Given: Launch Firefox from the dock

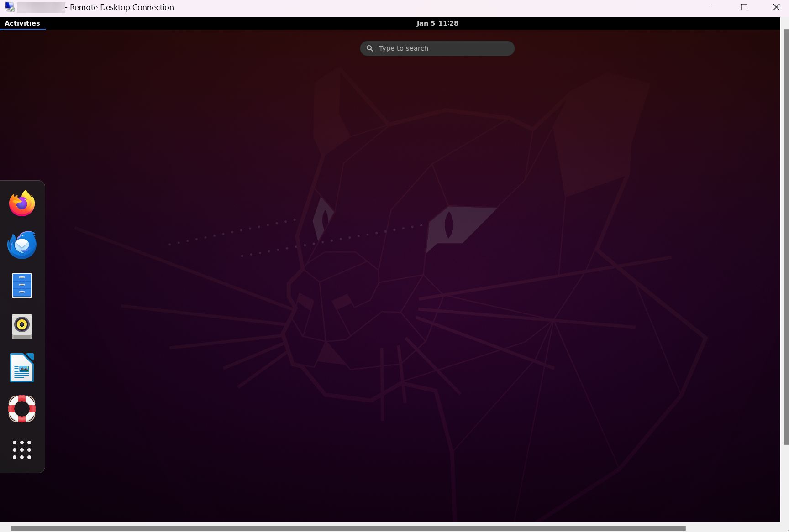Looking at the screenshot, I should tap(21, 203).
